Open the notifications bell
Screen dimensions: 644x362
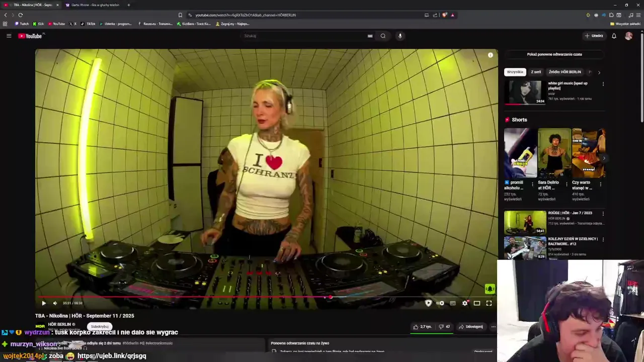point(614,36)
